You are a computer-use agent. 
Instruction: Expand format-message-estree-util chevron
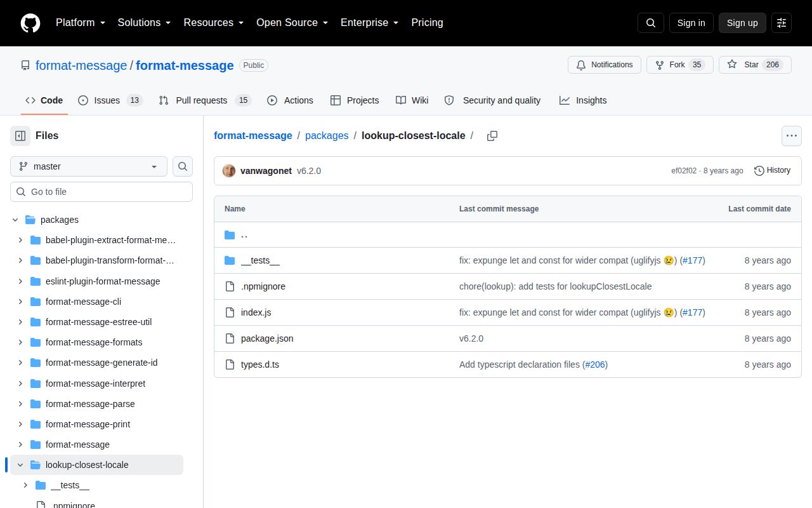tap(20, 322)
